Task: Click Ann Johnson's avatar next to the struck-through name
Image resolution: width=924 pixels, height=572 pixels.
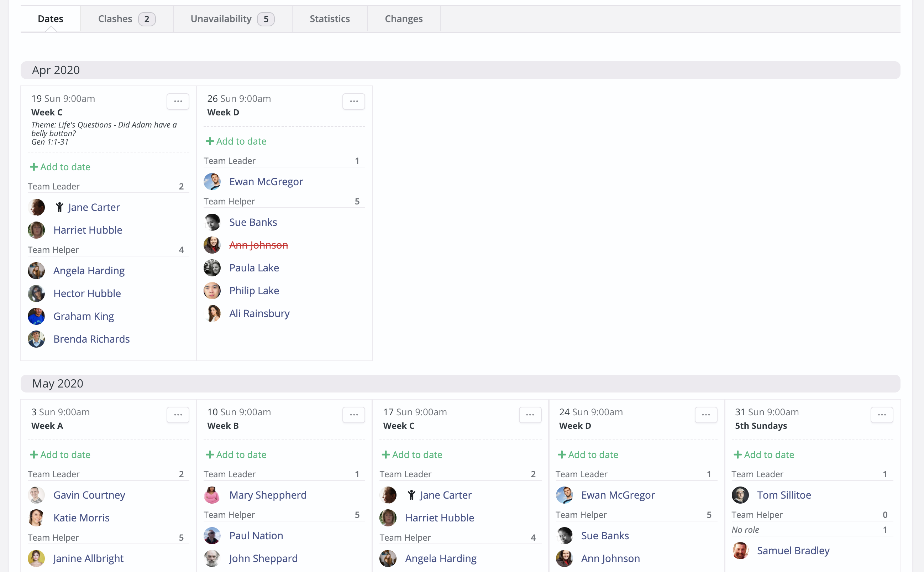Action: tap(212, 245)
